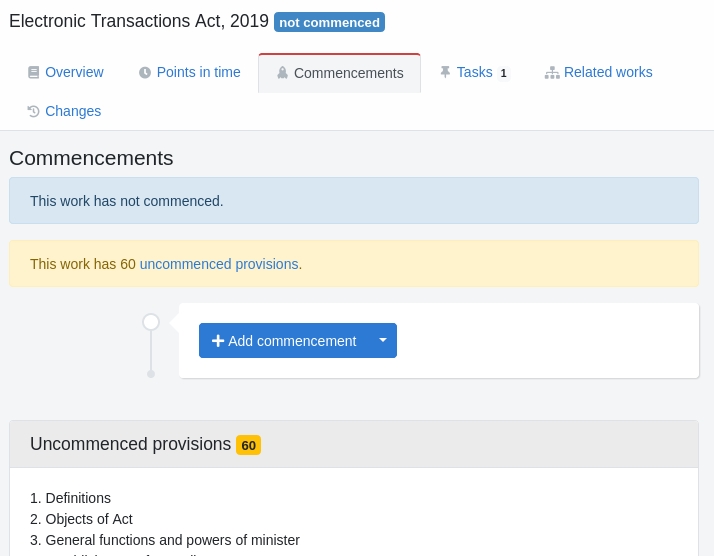This screenshot has height=556, width=714.
Task: Click the yellow 60 badge in provisions header
Action: point(248,445)
